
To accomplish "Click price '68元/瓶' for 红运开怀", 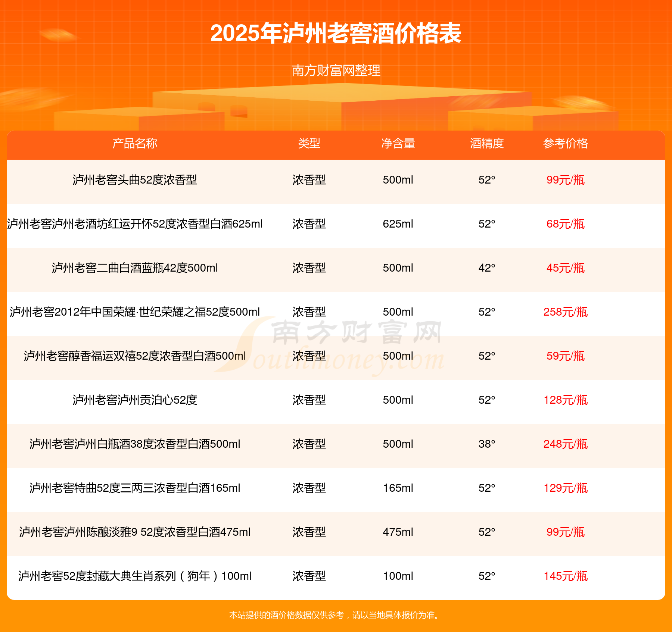I will tap(566, 224).
